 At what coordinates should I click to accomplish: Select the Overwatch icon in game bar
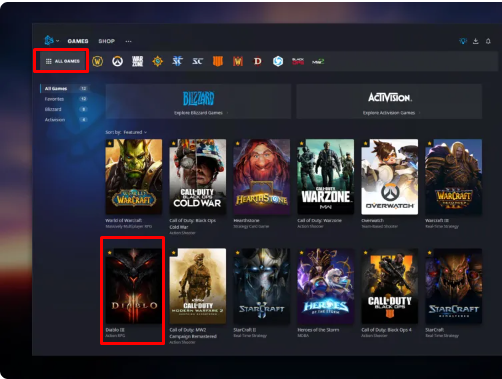[x=117, y=61]
